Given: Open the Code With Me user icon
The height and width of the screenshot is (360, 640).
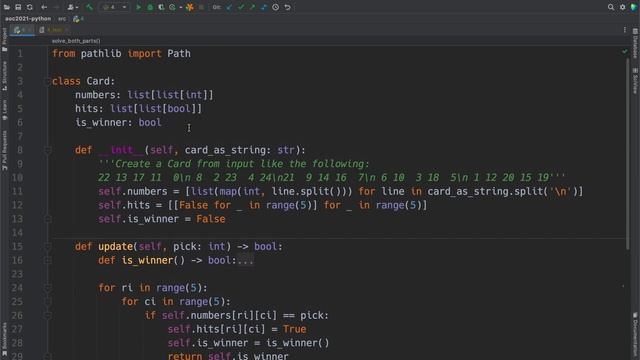Looking at the screenshot, I should [72, 7].
